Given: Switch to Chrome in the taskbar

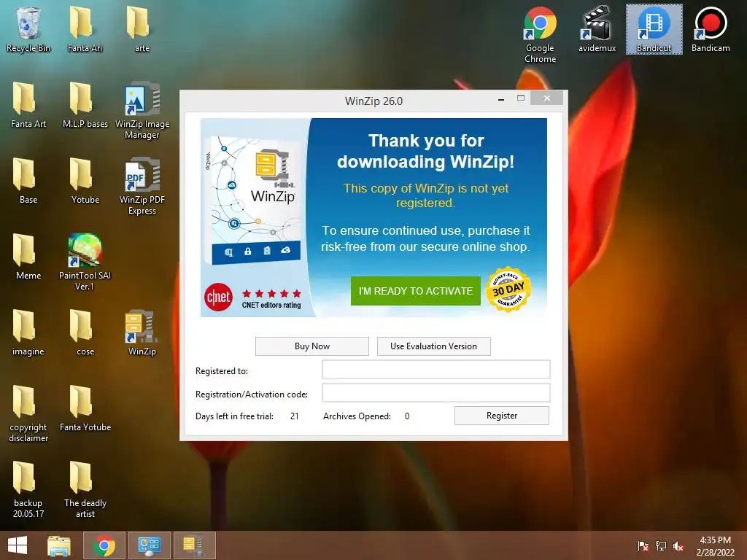Looking at the screenshot, I should pos(104,545).
